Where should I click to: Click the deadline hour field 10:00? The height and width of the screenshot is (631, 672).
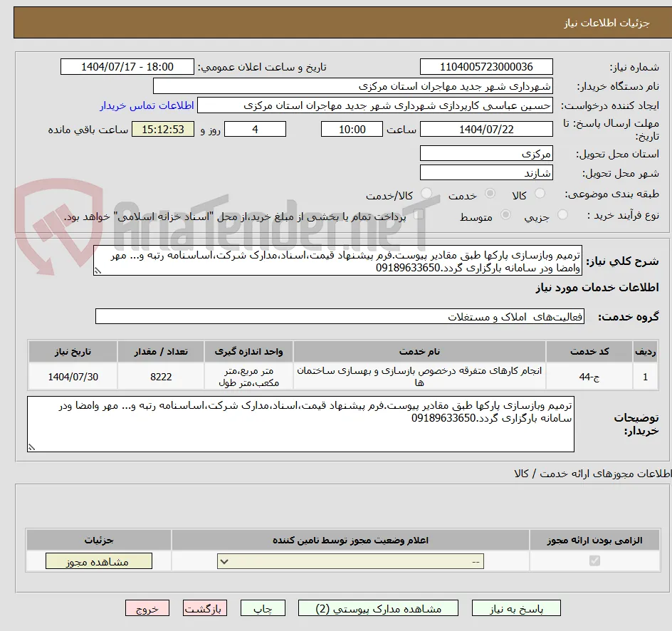click(352, 129)
